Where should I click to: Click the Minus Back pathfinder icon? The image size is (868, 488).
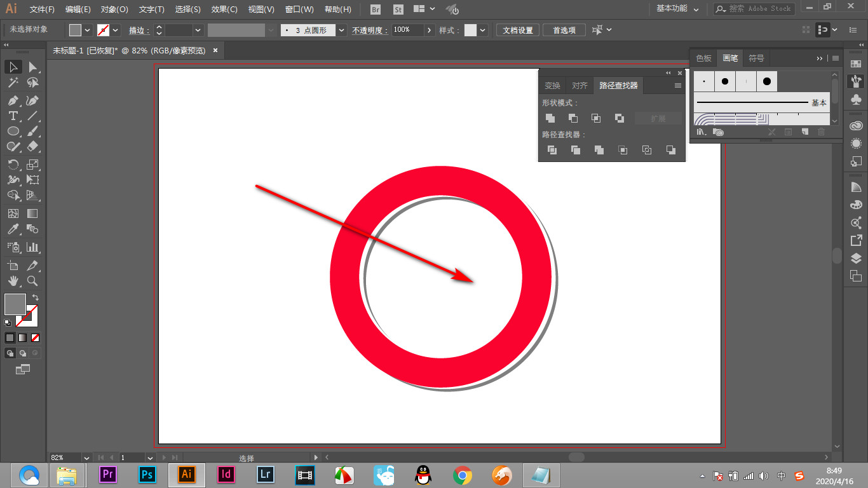(x=670, y=150)
